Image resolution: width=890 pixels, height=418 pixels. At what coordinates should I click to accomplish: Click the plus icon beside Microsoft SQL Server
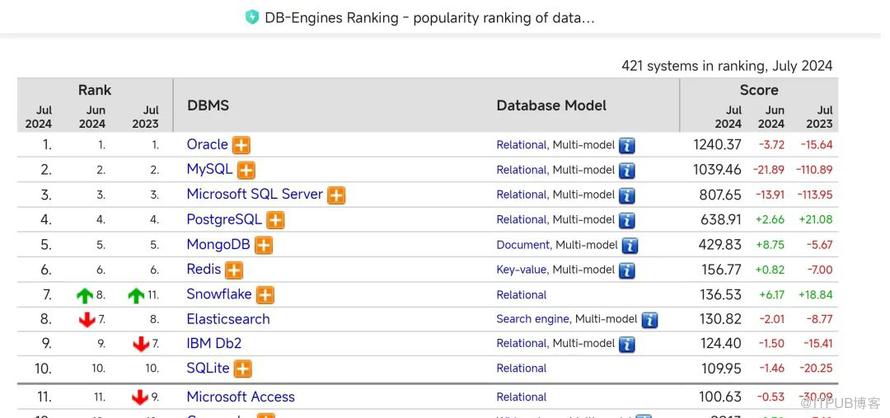[x=336, y=195]
